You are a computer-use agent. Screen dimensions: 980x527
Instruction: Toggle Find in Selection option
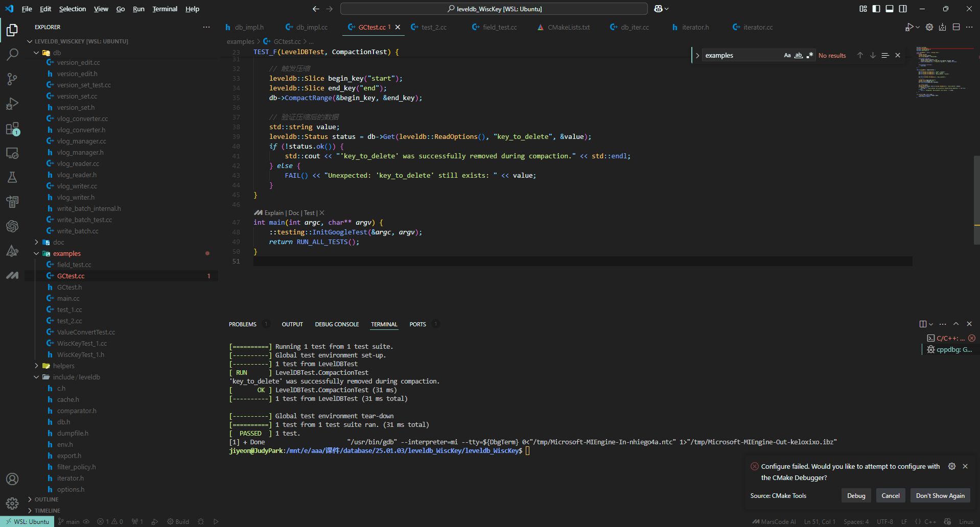click(885, 55)
